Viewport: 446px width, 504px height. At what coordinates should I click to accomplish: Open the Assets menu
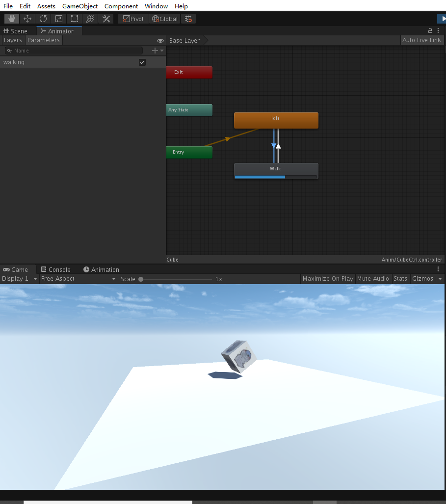coord(46,6)
